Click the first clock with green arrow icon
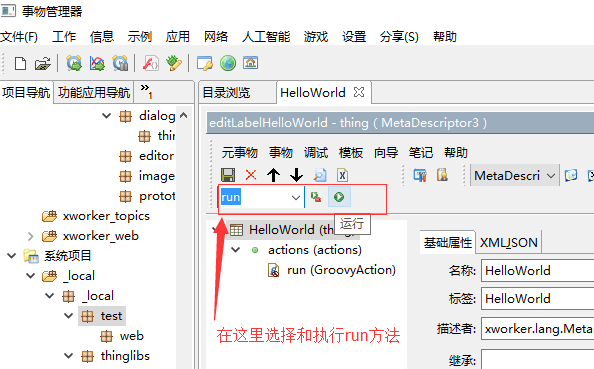This screenshot has height=369, width=594. click(x=74, y=63)
